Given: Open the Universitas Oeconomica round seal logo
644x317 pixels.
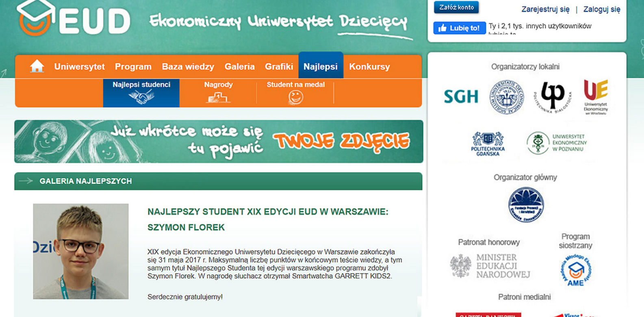Looking at the screenshot, I should tap(506, 97).
